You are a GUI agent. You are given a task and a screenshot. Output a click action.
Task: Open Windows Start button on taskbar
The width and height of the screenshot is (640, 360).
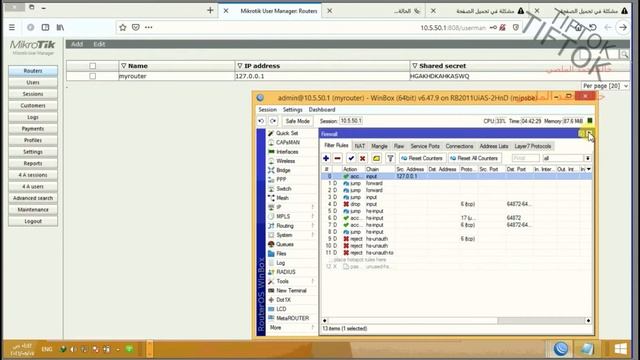click(620, 349)
